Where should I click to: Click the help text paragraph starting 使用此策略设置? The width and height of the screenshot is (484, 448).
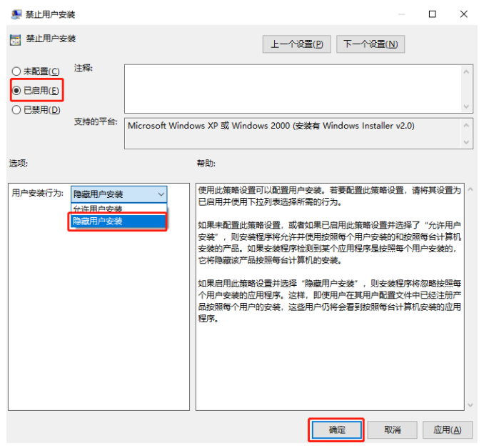[329, 196]
